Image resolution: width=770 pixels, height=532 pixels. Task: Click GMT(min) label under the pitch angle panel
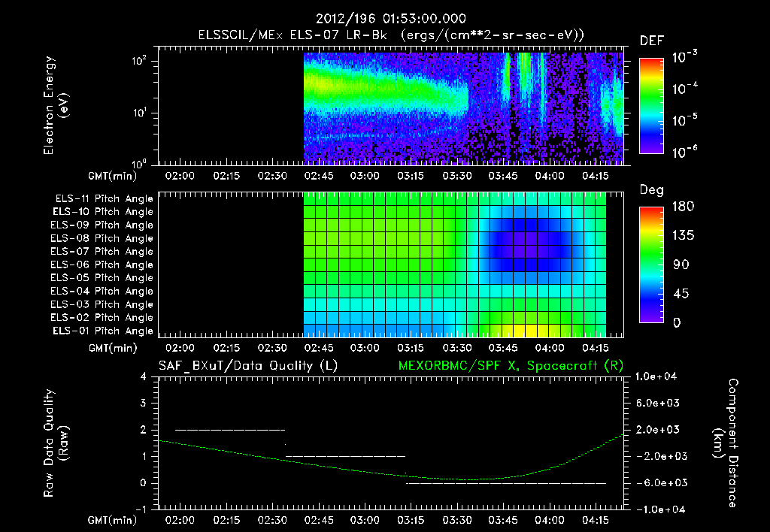113,348
